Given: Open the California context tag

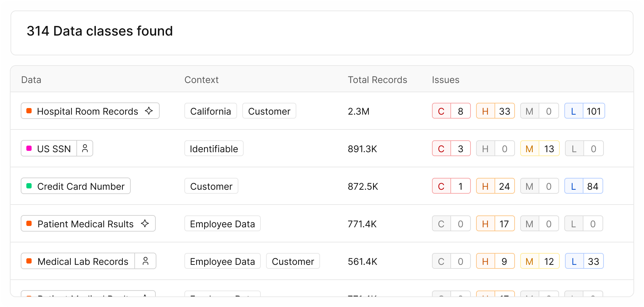Looking at the screenshot, I should pos(210,111).
